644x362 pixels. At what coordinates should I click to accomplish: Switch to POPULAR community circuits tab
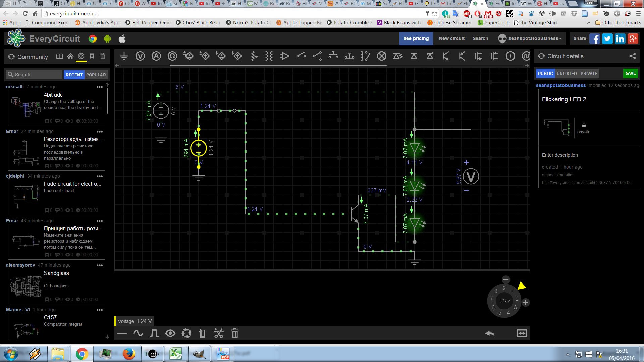click(96, 74)
